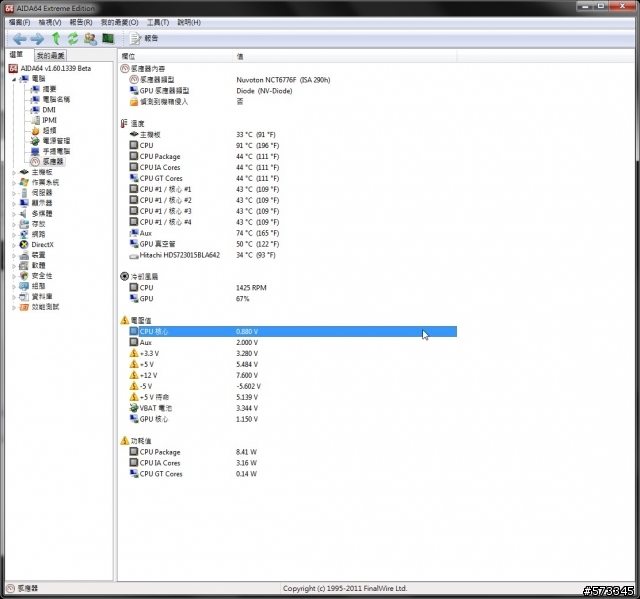Open the green monitor diagnostics toolbar icon
The height and width of the screenshot is (599, 640).
point(108,38)
